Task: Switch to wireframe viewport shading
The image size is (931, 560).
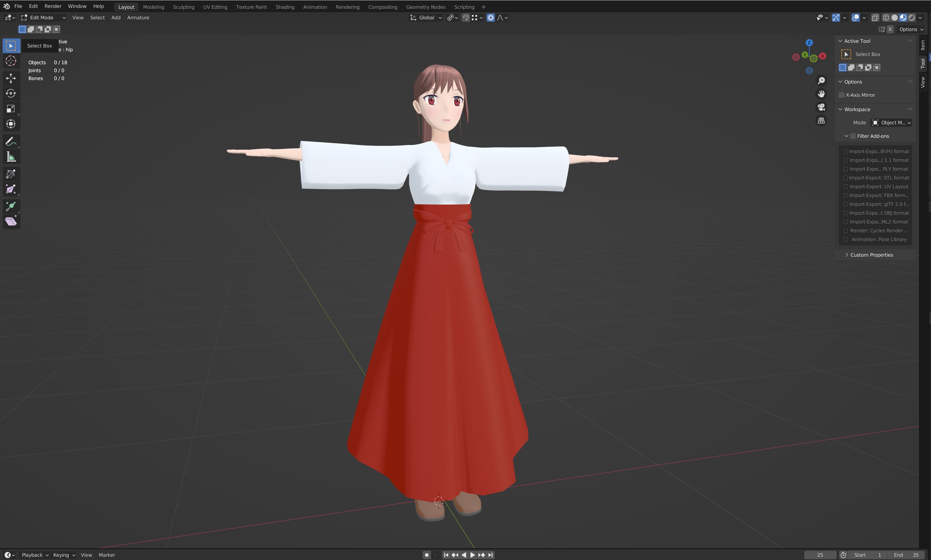Action: pos(886,18)
